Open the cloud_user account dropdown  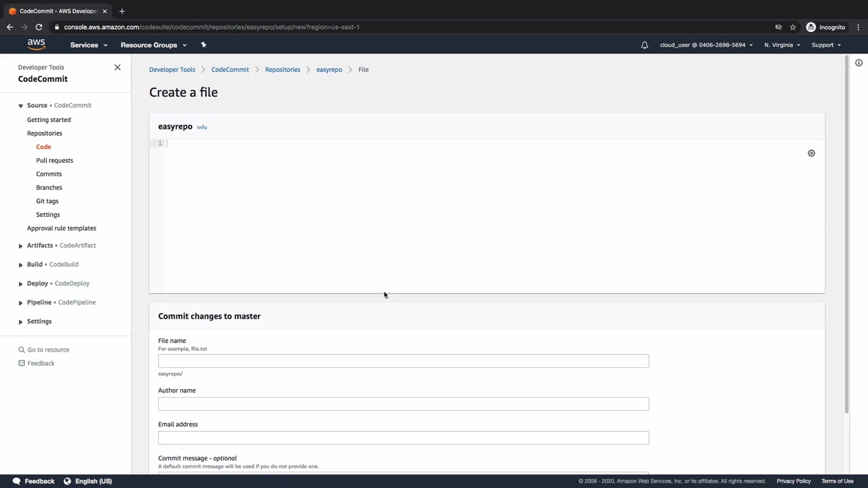click(x=706, y=45)
